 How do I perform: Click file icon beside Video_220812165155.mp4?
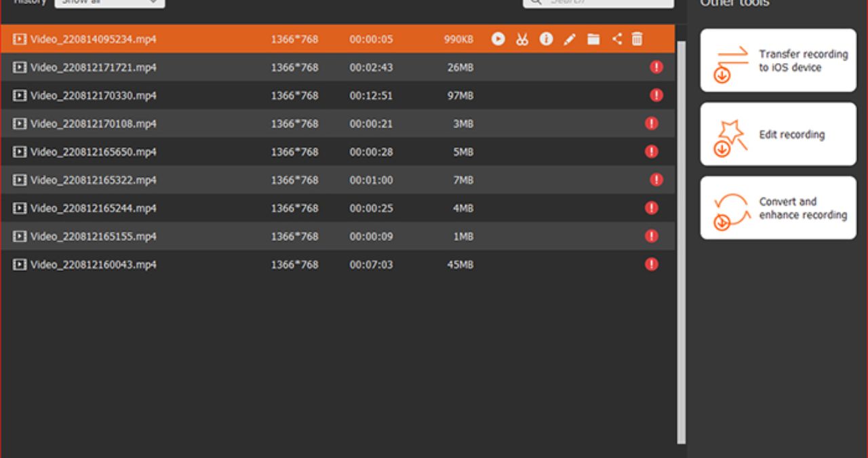(x=20, y=236)
